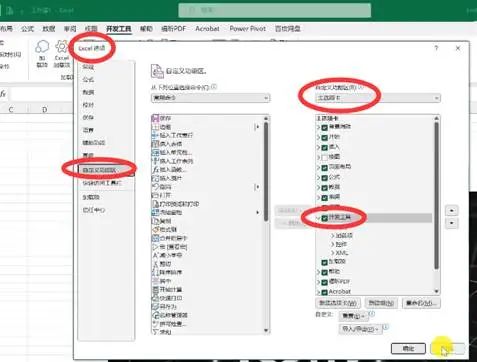Switch to the Acrobat ribbon tab
The width and height of the screenshot is (477, 362).
tap(207, 29)
